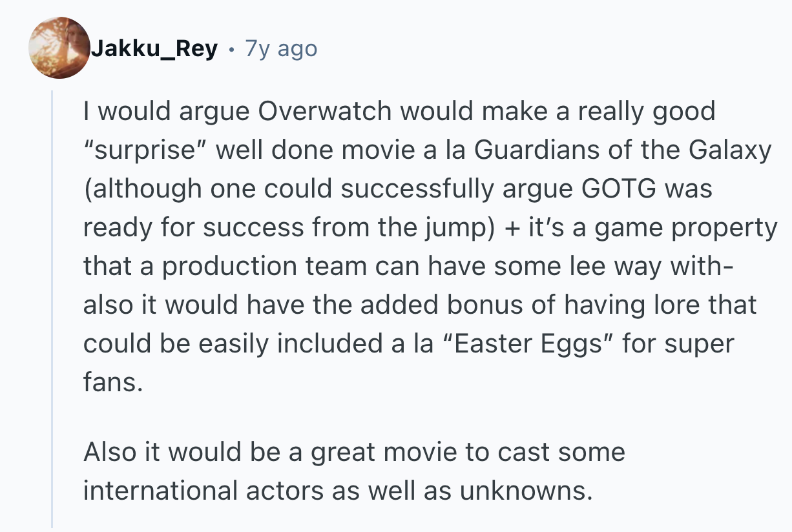The image size is (792, 532).
Task: Click the word "fans." ending first paragraph
Action: point(111,382)
